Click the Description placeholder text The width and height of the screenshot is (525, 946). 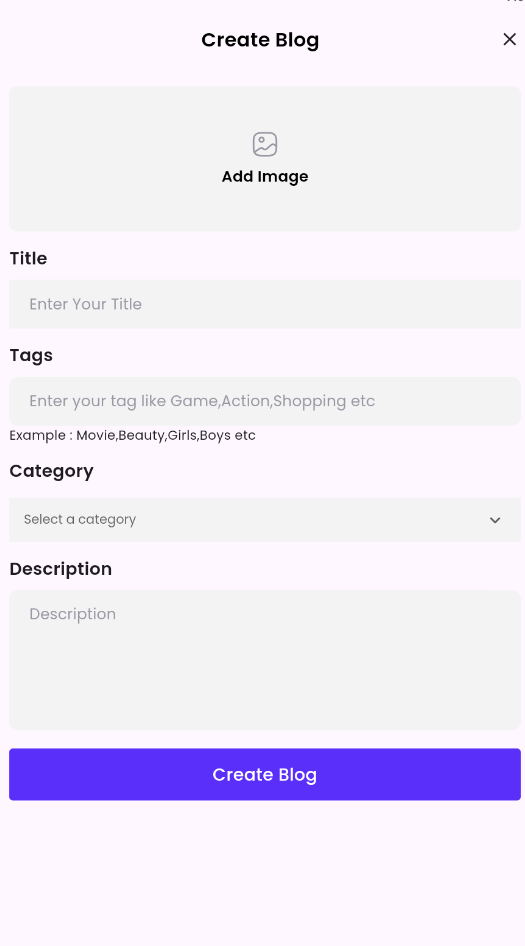pyautogui.click(x=72, y=614)
